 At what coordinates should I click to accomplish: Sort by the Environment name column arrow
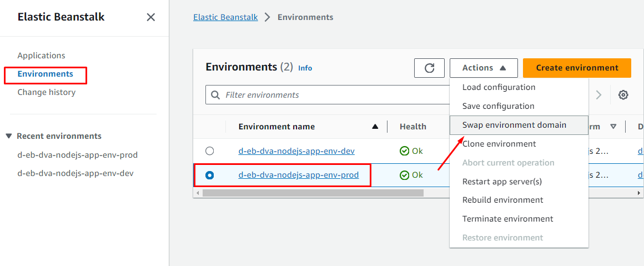tap(375, 127)
